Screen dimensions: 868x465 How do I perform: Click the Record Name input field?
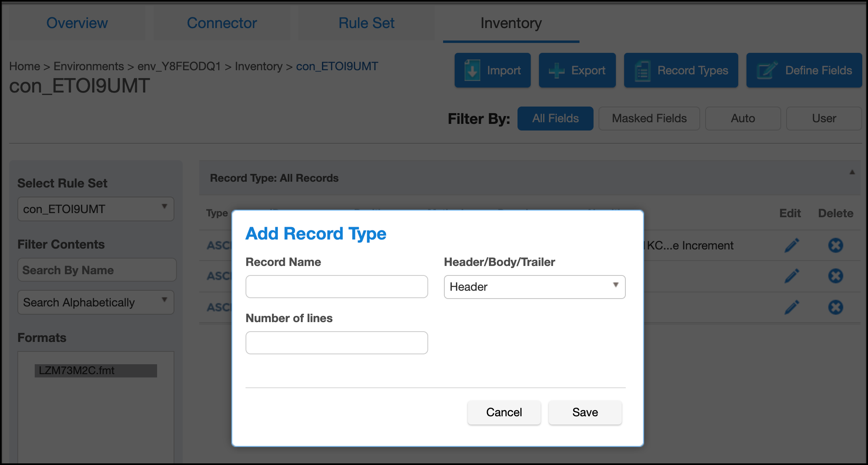click(x=336, y=287)
